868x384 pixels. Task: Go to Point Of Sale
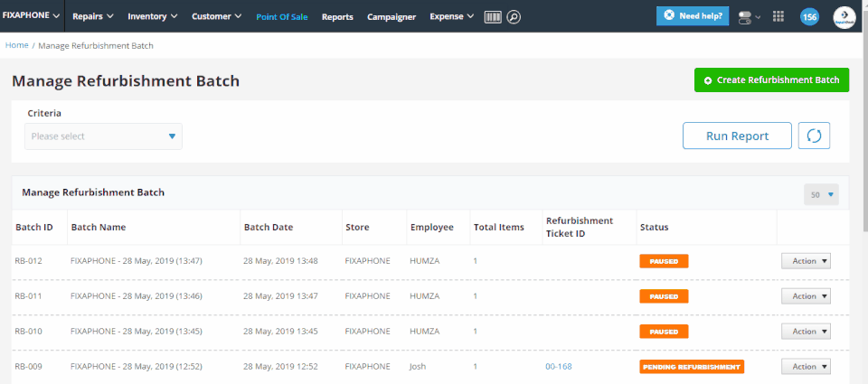coord(282,16)
